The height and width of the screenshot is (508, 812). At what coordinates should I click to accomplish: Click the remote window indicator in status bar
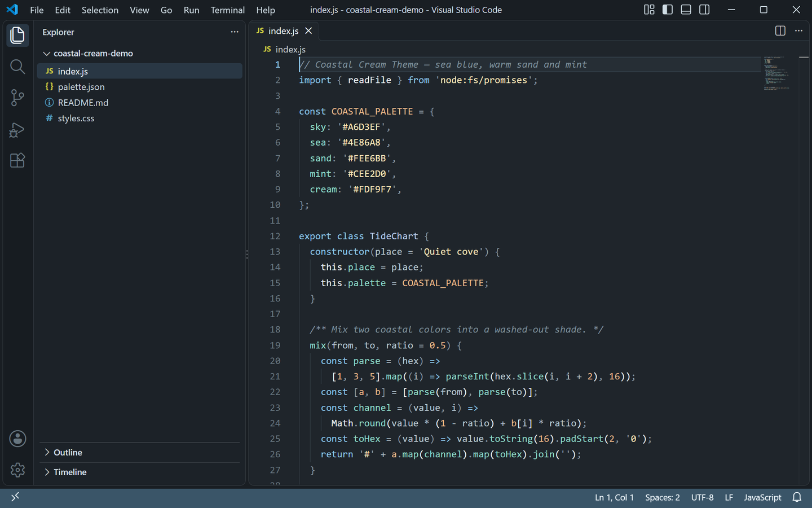pos(15,497)
